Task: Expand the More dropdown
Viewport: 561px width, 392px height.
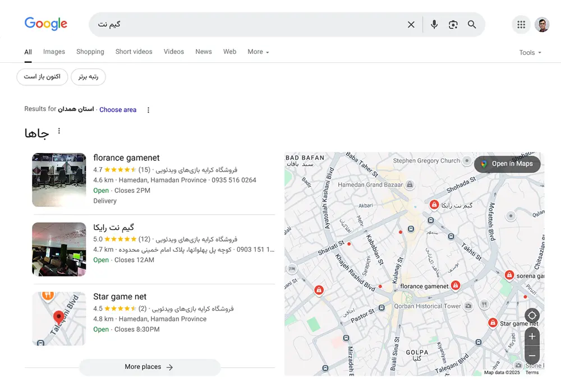Action: [x=258, y=52]
